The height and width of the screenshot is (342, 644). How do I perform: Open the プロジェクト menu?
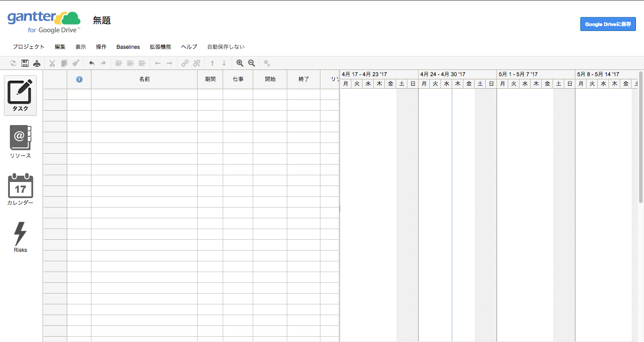(29, 47)
